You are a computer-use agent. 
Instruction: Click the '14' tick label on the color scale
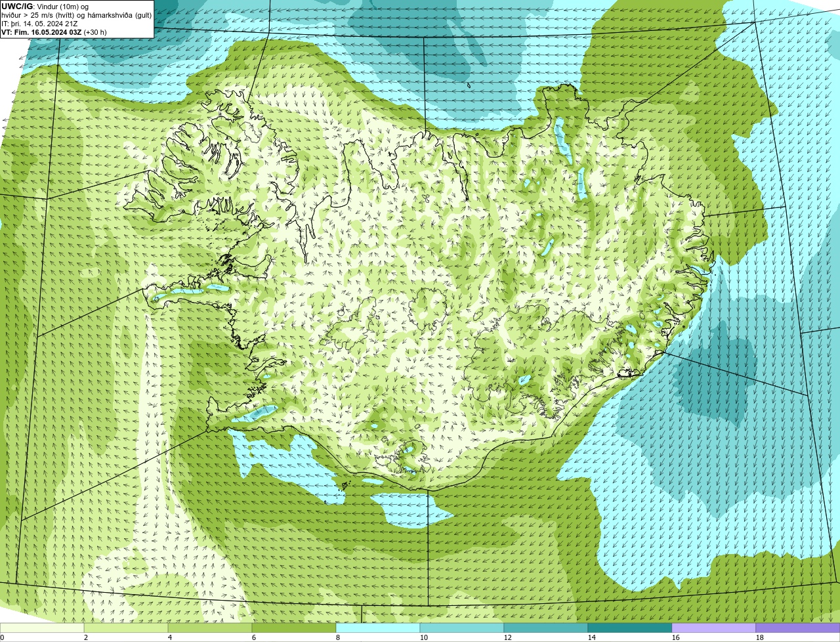coord(592,637)
